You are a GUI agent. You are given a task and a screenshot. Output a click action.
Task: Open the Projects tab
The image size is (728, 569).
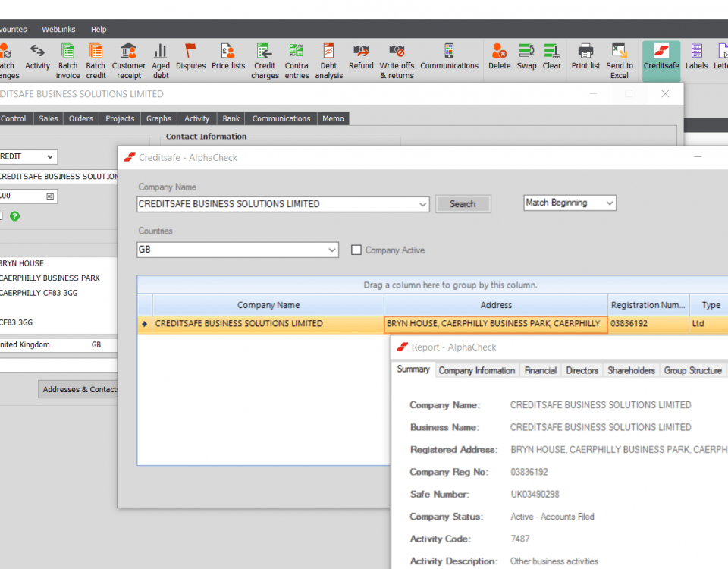point(120,119)
